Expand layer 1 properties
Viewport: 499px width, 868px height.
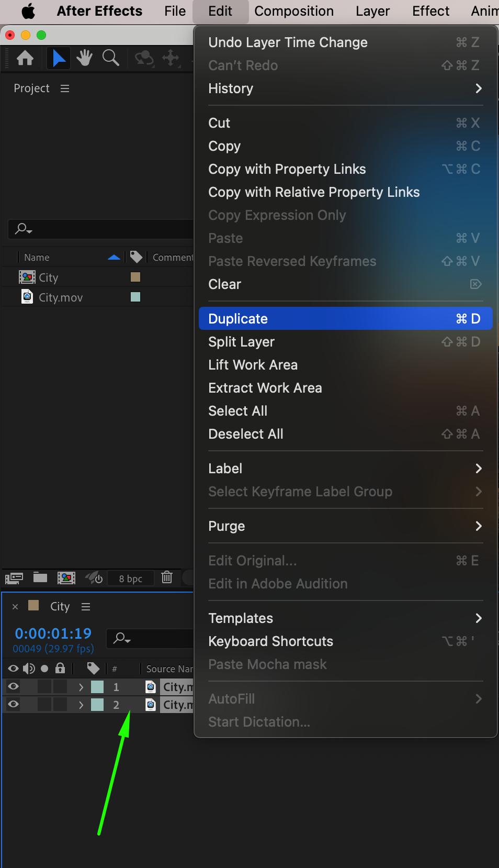pyautogui.click(x=81, y=687)
